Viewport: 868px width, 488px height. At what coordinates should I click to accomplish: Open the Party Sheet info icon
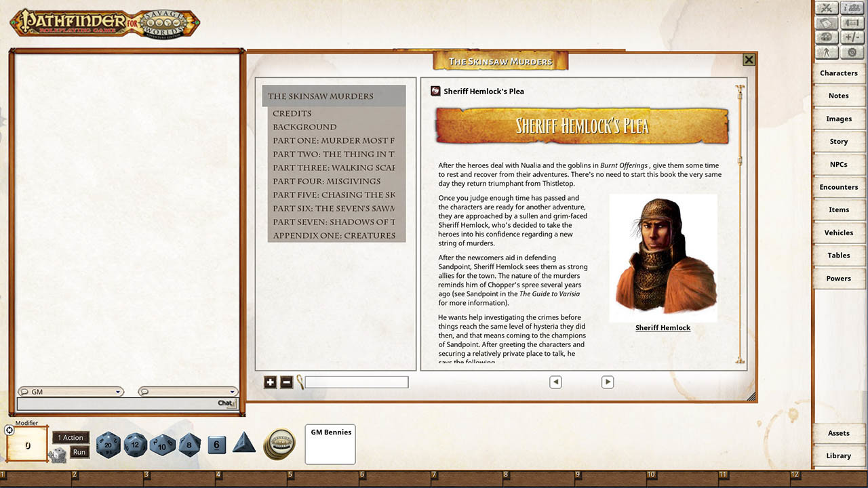click(852, 8)
